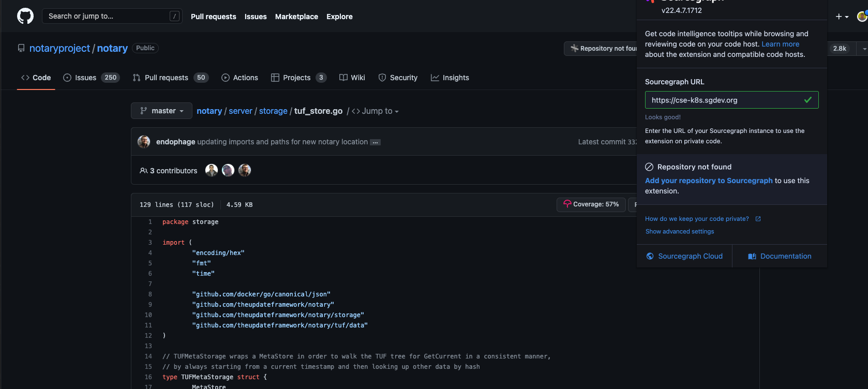Click the Coverage: 57% button
Viewport: 868px width, 389px height.
click(x=591, y=204)
